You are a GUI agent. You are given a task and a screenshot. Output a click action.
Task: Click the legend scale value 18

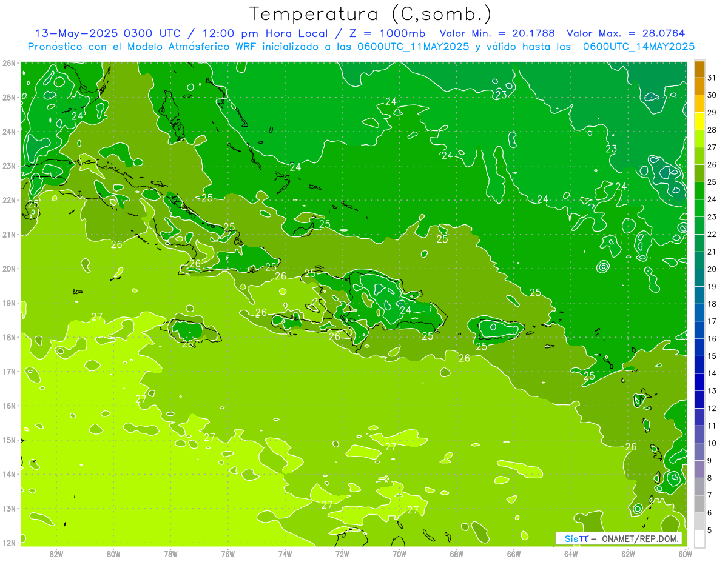712,304
